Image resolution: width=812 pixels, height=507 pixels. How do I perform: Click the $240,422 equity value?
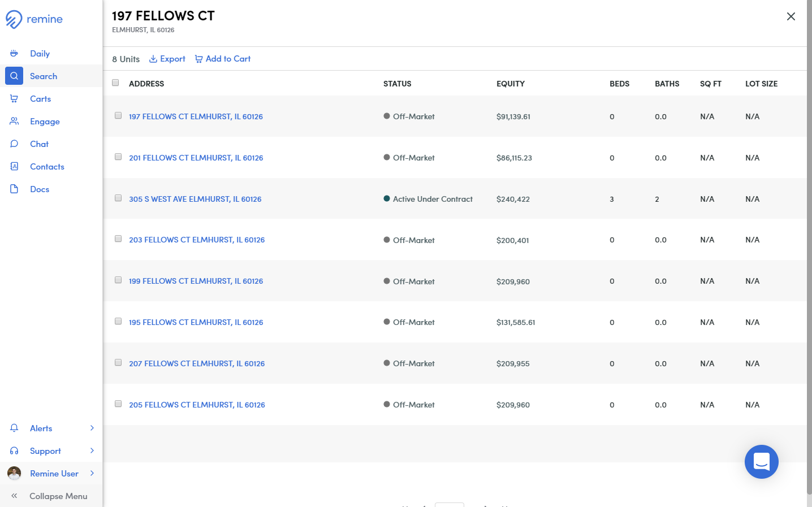tap(513, 199)
